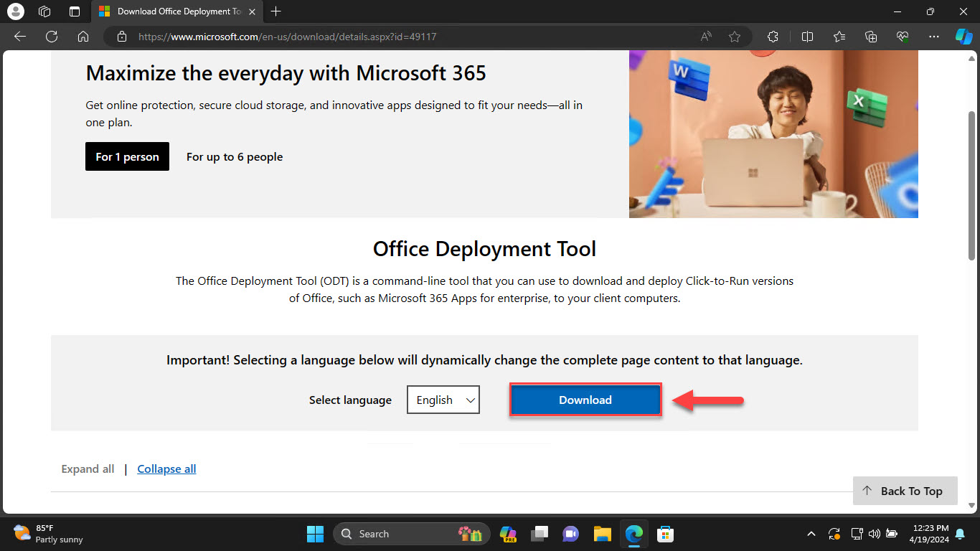980x551 pixels.
Task: Open the Chat video icon on taskbar
Action: 571,534
